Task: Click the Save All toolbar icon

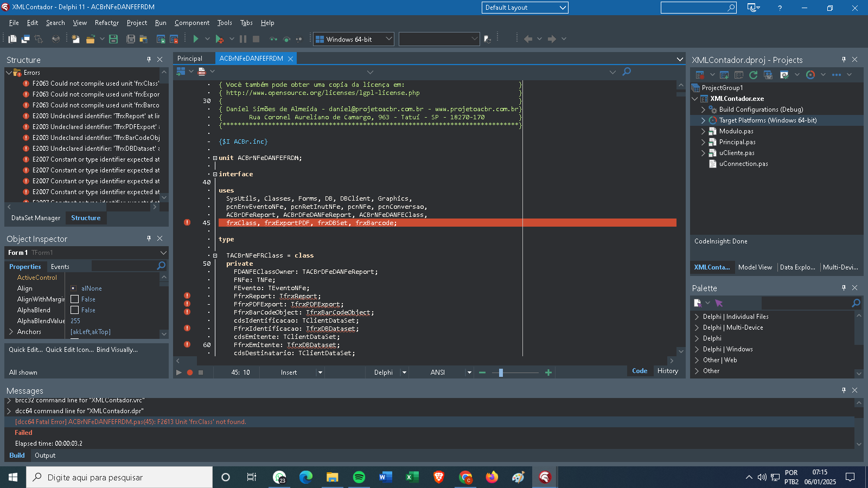Action: click(x=130, y=39)
